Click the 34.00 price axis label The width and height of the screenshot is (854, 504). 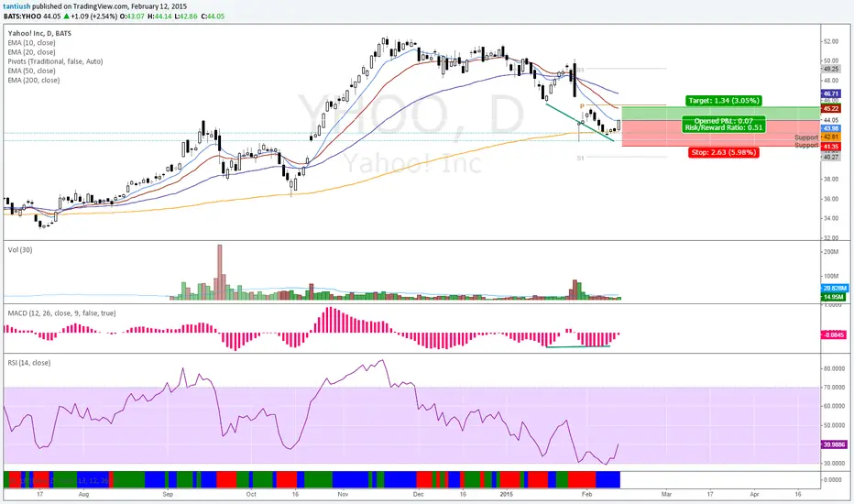pos(831,218)
